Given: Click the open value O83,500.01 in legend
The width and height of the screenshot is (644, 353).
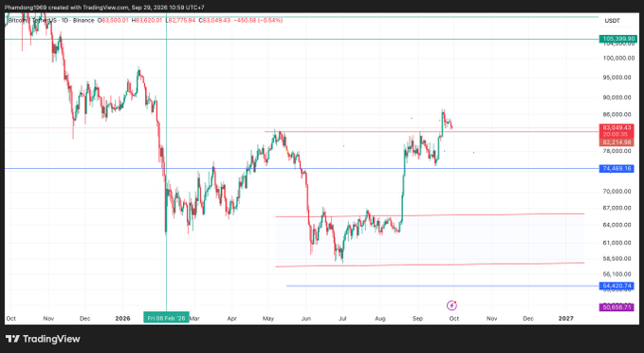Looking at the screenshot, I should coord(113,20).
